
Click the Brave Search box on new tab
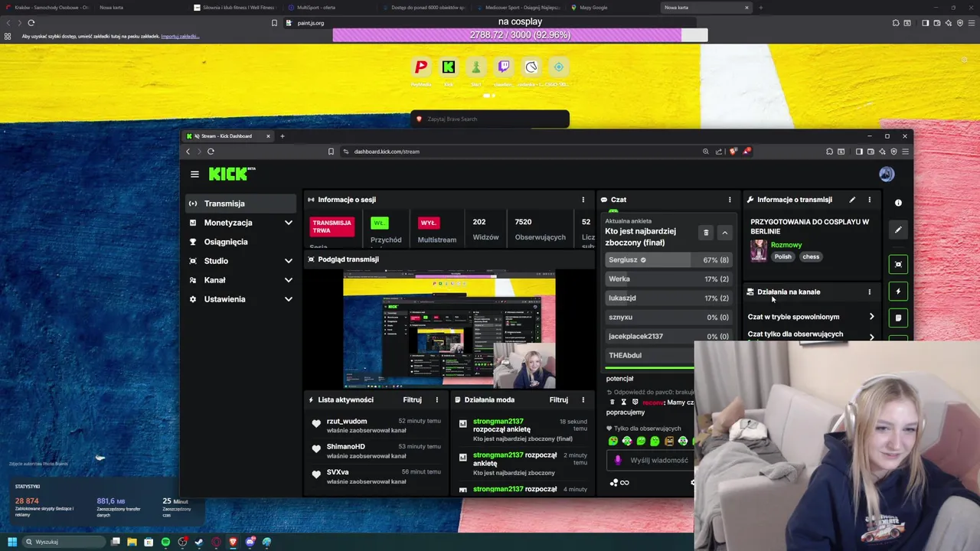click(x=490, y=119)
